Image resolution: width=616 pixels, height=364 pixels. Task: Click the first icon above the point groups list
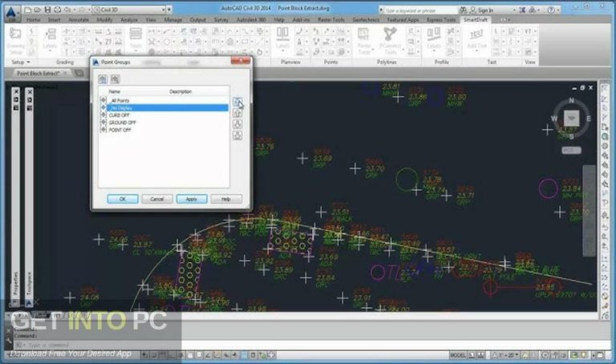[x=103, y=79]
